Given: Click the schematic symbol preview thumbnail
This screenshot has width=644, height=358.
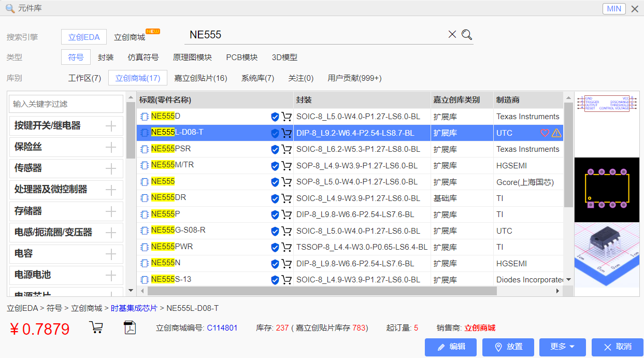Looking at the screenshot, I should 607,103.
